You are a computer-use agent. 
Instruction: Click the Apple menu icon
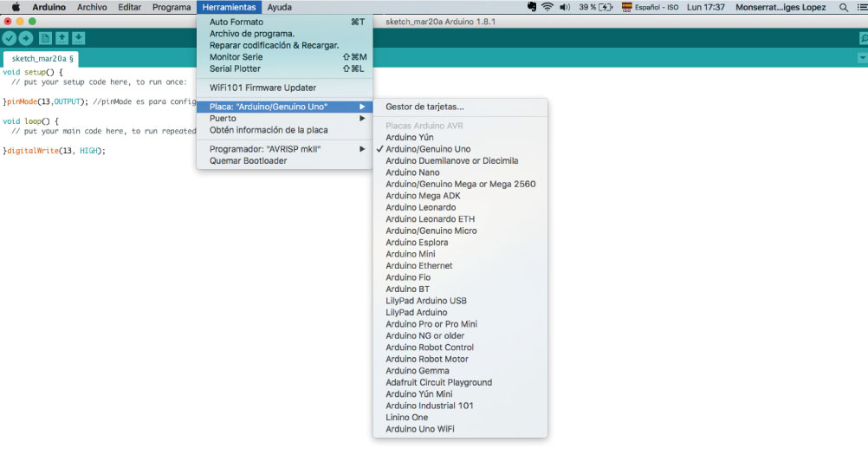(16, 7)
